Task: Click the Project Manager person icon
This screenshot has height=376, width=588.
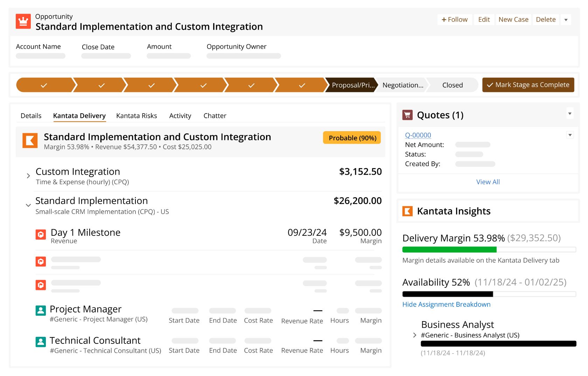Action: (41, 310)
